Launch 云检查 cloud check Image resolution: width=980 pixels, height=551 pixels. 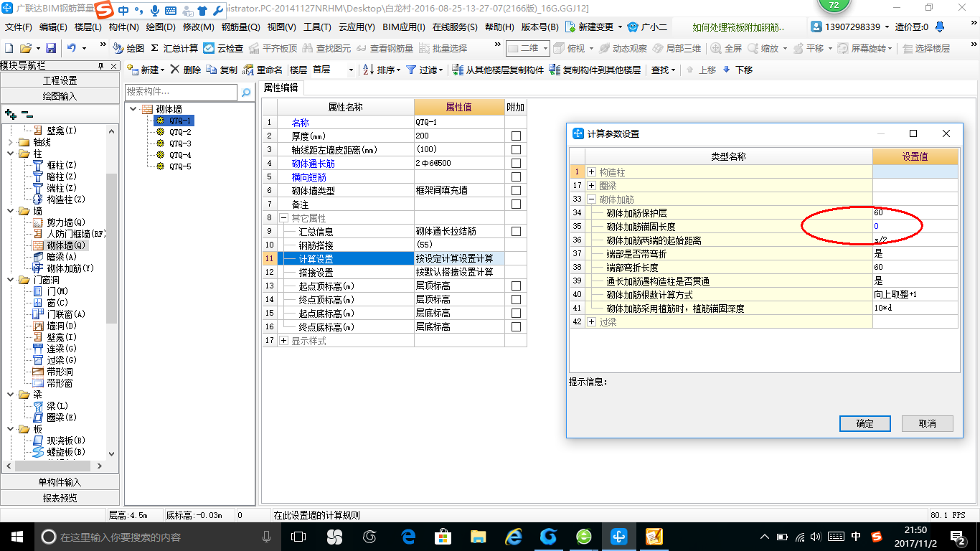click(x=223, y=48)
